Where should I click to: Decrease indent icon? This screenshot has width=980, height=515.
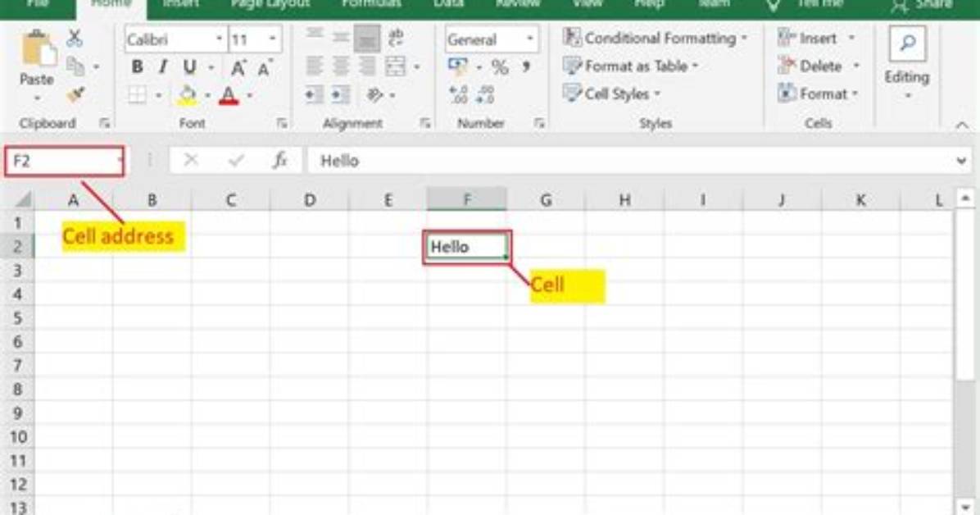(314, 94)
